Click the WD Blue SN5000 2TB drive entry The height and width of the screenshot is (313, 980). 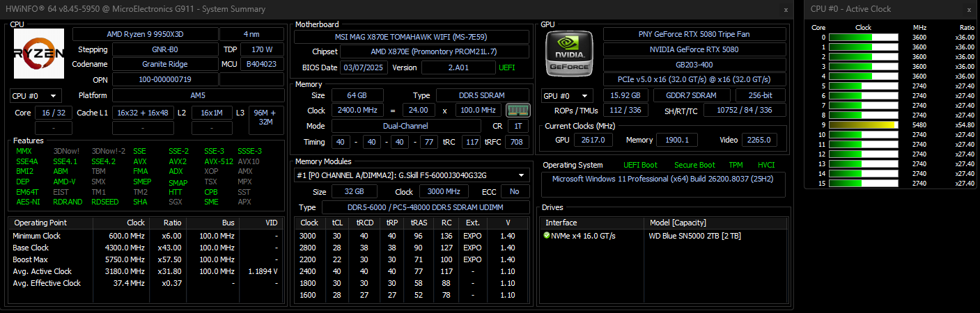pos(696,235)
